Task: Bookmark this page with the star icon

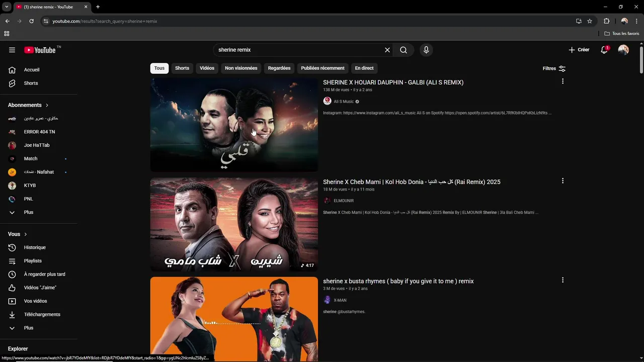Action: pyautogui.click(x=590, y=21)
